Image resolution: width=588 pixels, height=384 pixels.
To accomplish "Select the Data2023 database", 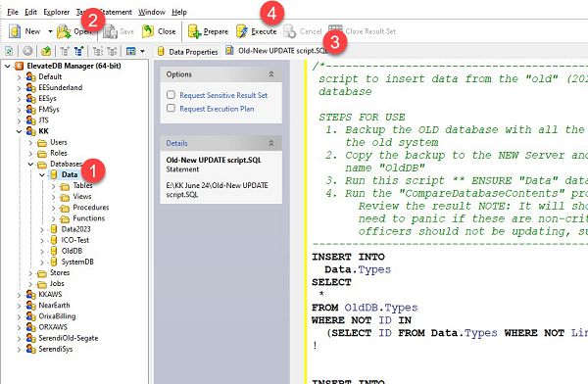I will (x=75, y=229).
